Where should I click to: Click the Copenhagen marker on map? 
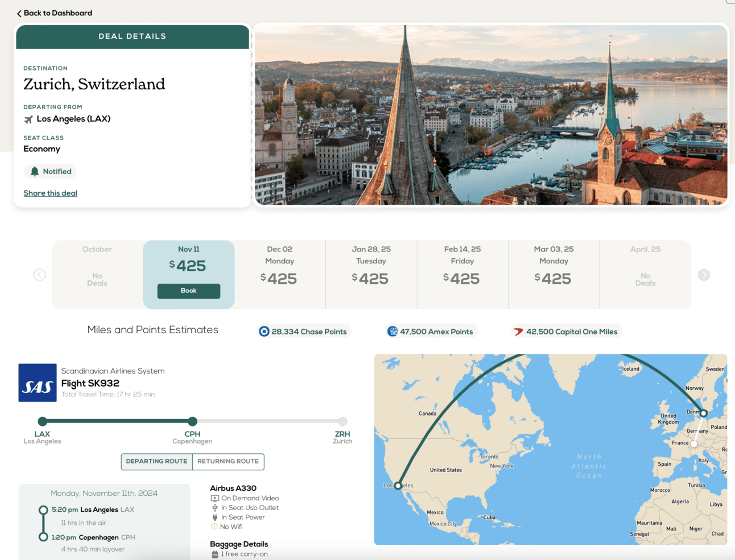point(703,413)
